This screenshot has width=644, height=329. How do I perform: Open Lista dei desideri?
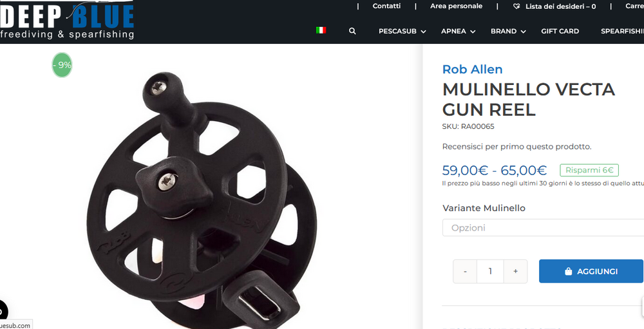click(x=560, y=6)
